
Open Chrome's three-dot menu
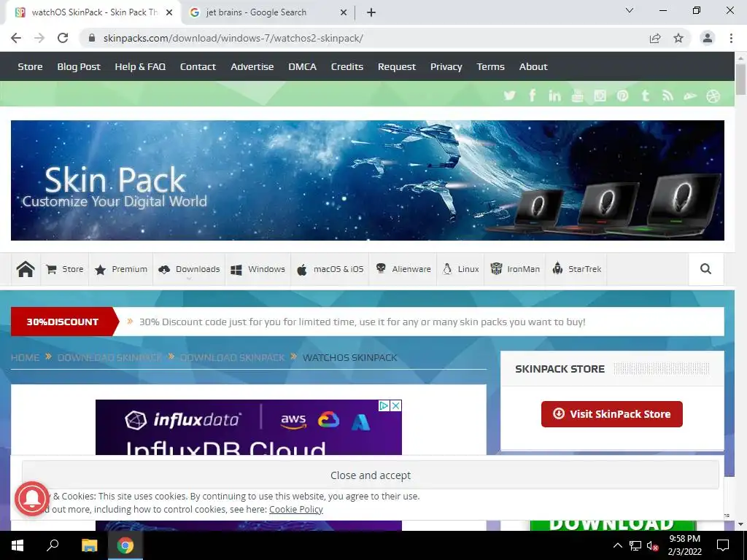pyautogui.click(x=731, y=38)
